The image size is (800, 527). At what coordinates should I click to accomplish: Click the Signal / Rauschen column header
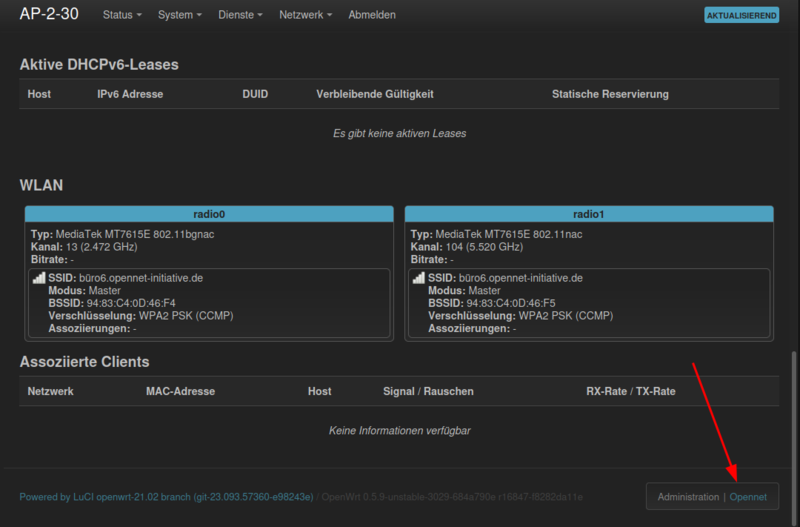pyautogui.click(x=429, y=391)
